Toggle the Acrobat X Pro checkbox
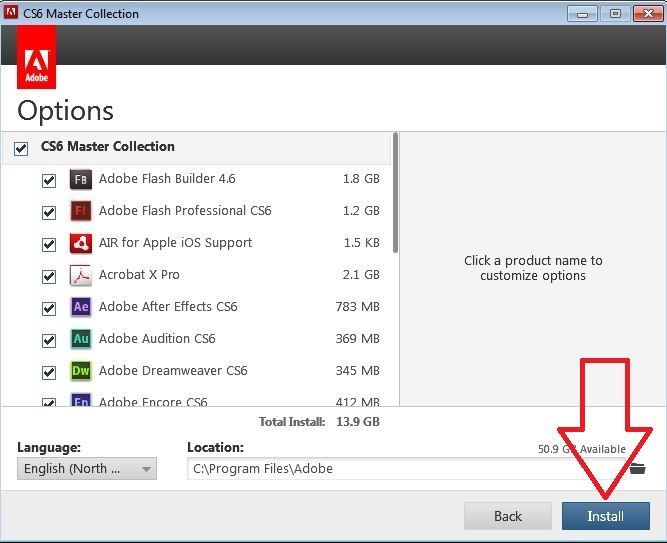667x543 pixels. click(49, 277)
